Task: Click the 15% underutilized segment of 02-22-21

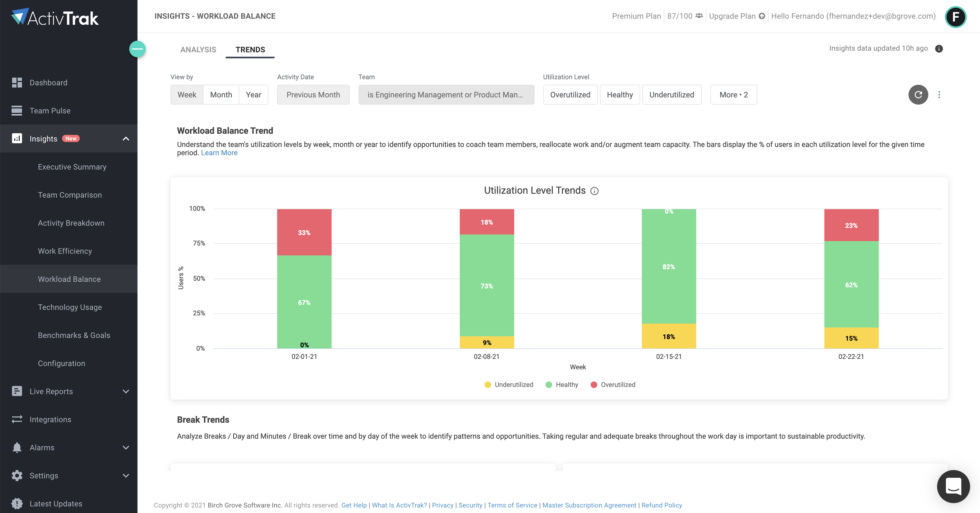Action: (851, 338)
